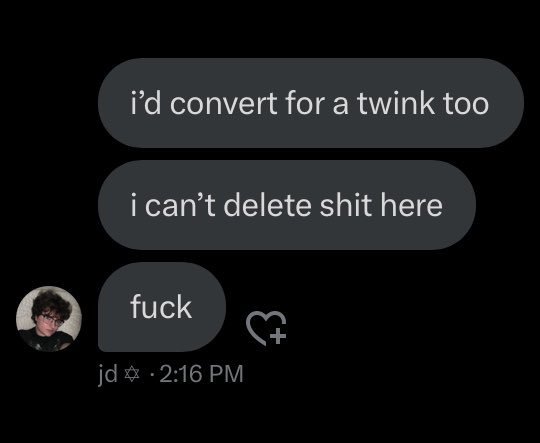Select the "i'd convert for a twink too" message
Image resolution: width=540 pixels, height=443 pixels.
tap(311, 103)
